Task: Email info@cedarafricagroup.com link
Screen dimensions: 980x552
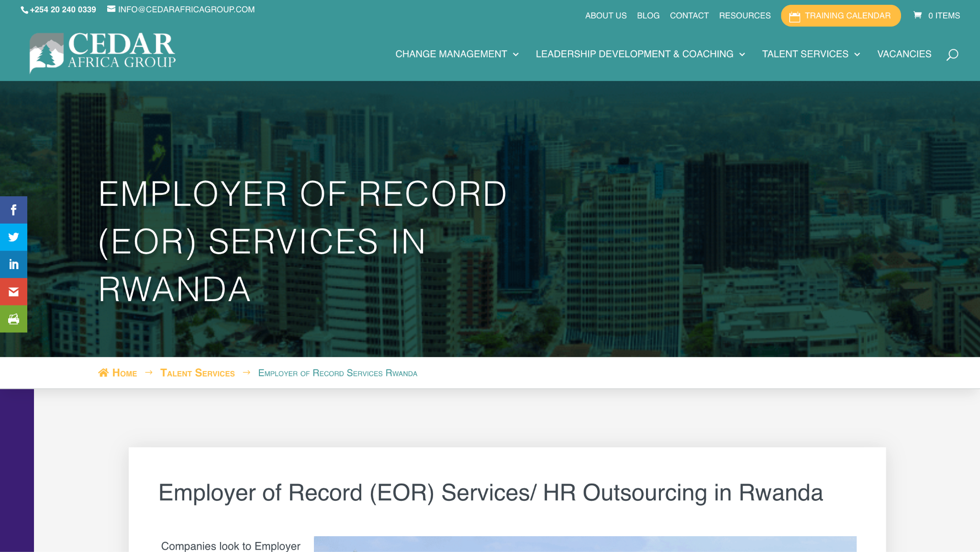Action: [x=186, y=10]
